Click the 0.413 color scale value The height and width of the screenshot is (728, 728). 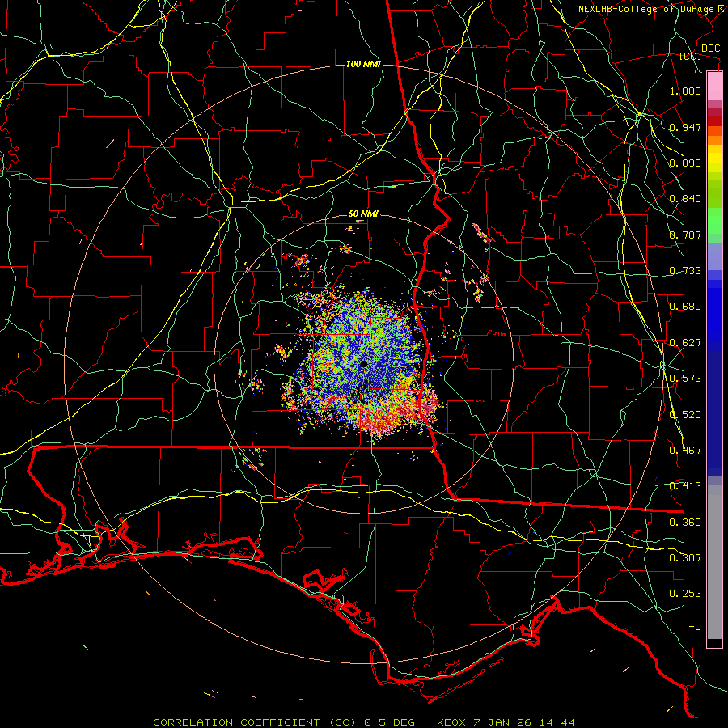tap(685, 486)
